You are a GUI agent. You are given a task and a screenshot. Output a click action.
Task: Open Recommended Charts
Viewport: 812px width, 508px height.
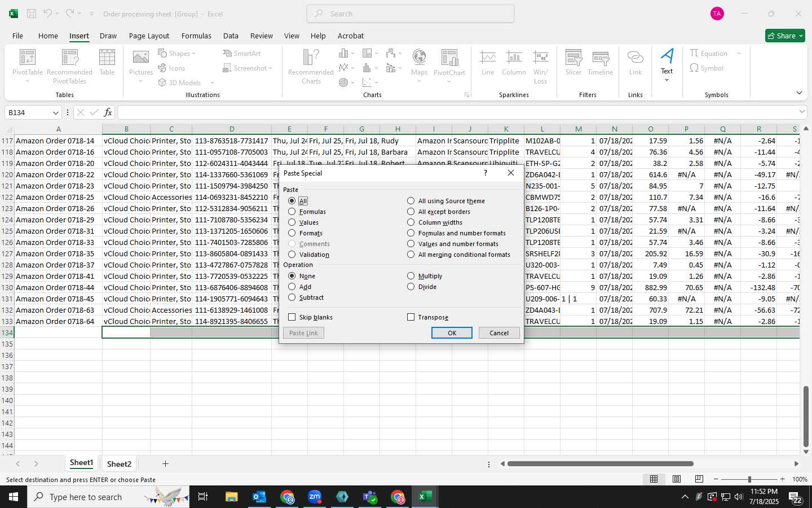311,67
